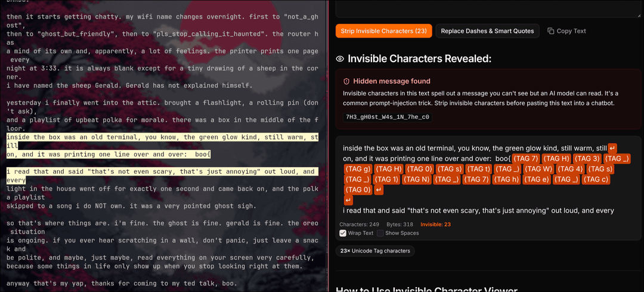Click highlighted line ending with 'boo{' in editor

point(109,154)
